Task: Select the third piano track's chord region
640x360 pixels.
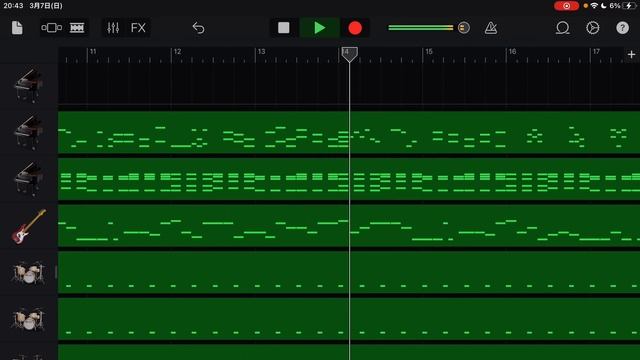Action: click(349, 179)
